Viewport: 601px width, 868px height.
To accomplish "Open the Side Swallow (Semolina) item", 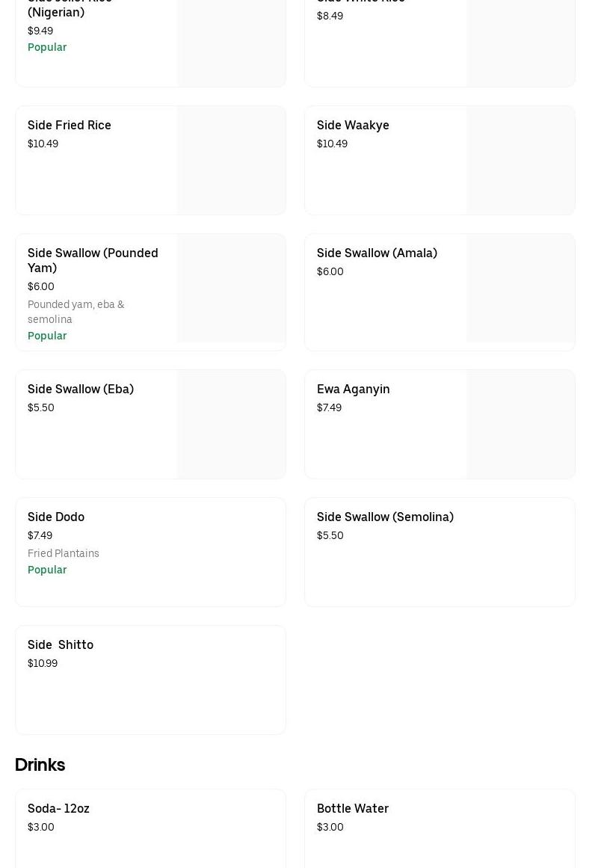I will (x=385, y=517).
